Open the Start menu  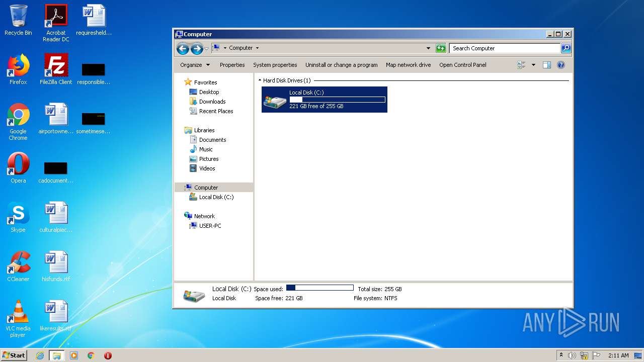pos(14,355)
